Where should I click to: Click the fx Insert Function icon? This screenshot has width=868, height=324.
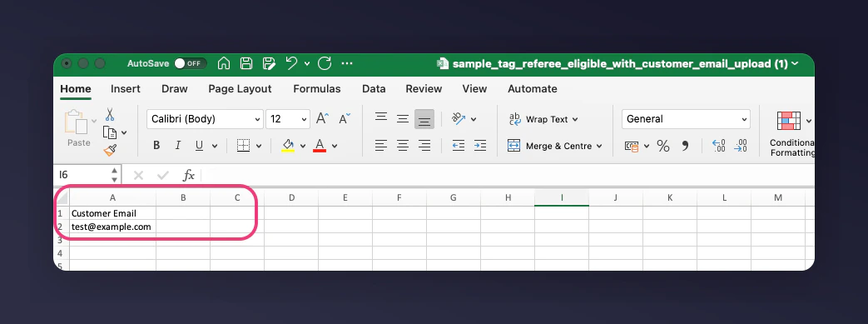point(189,176)
